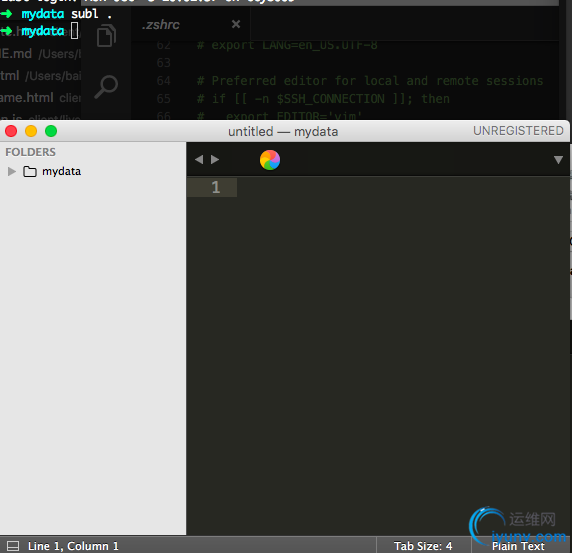
Task: Click the UNREGISTERED label in title bar
Action: pos(518,131)
